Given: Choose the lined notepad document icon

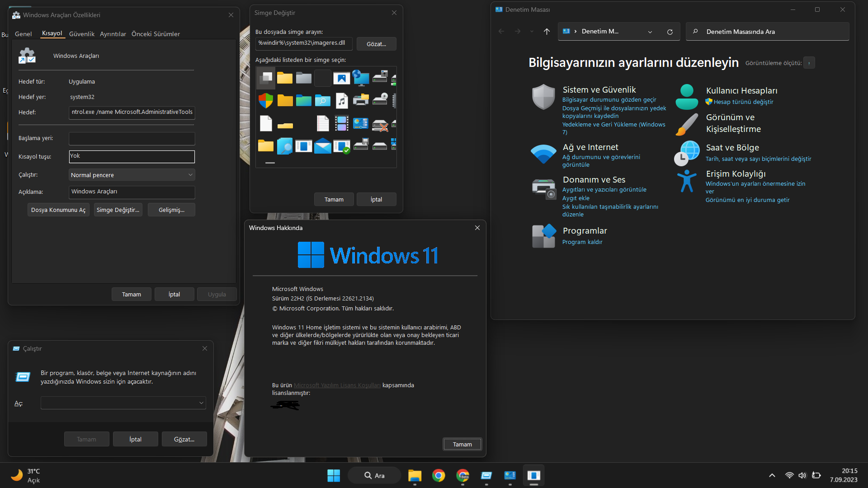Looking at the screenshot, I should click(323, 123).
